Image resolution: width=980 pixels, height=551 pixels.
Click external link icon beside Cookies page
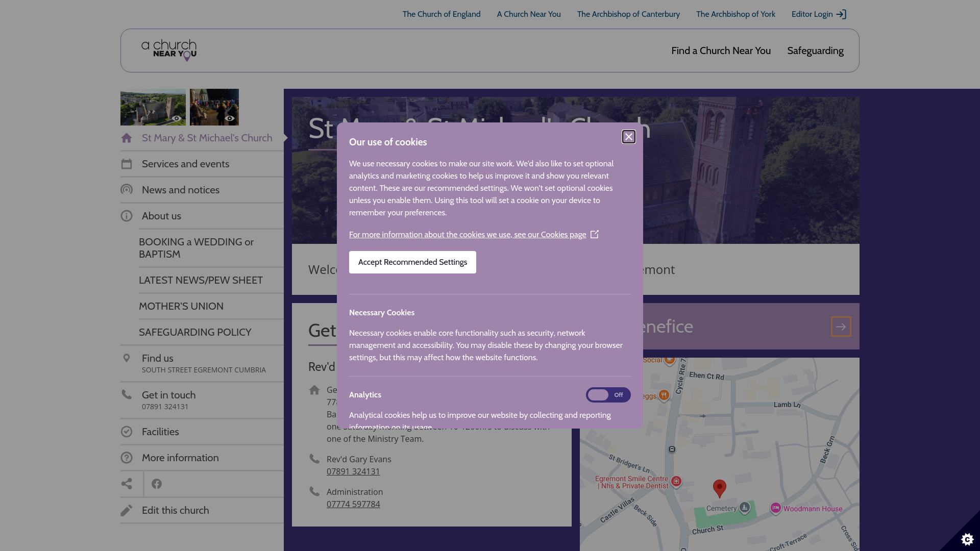pos(595,234)
